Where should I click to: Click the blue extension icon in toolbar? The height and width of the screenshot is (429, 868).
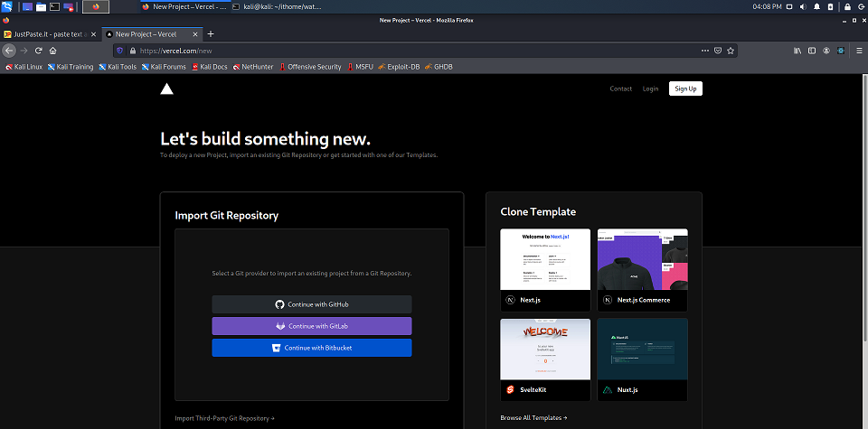pos(841,51)
